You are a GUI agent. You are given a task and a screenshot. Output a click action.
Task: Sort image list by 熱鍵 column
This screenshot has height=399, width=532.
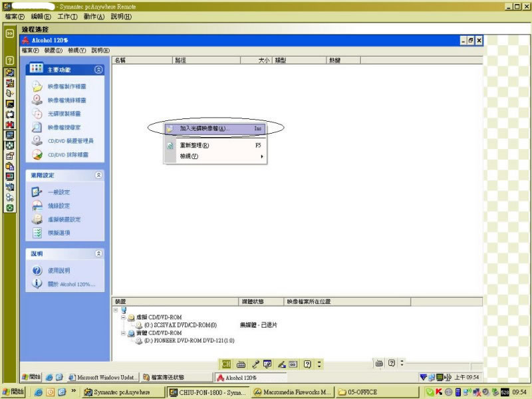pyautogui.click(x=343, y=61)
